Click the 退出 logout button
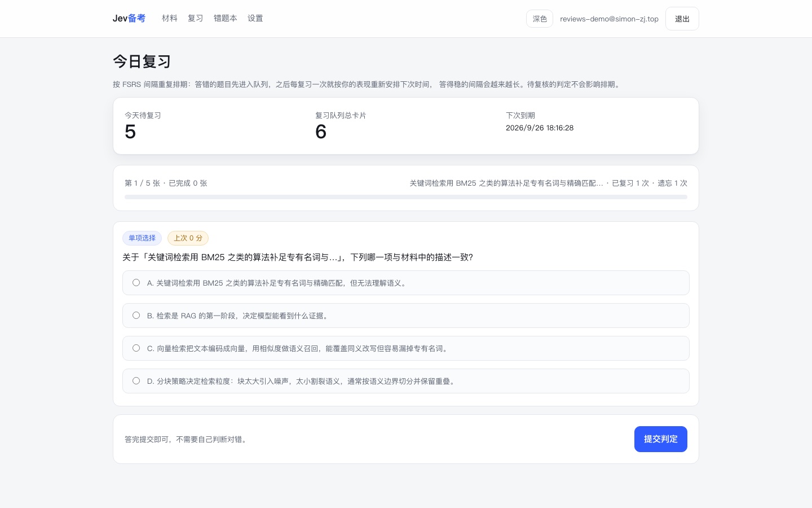Image resolution: width=812 pixels, height=508 pixels. [682, 19]
